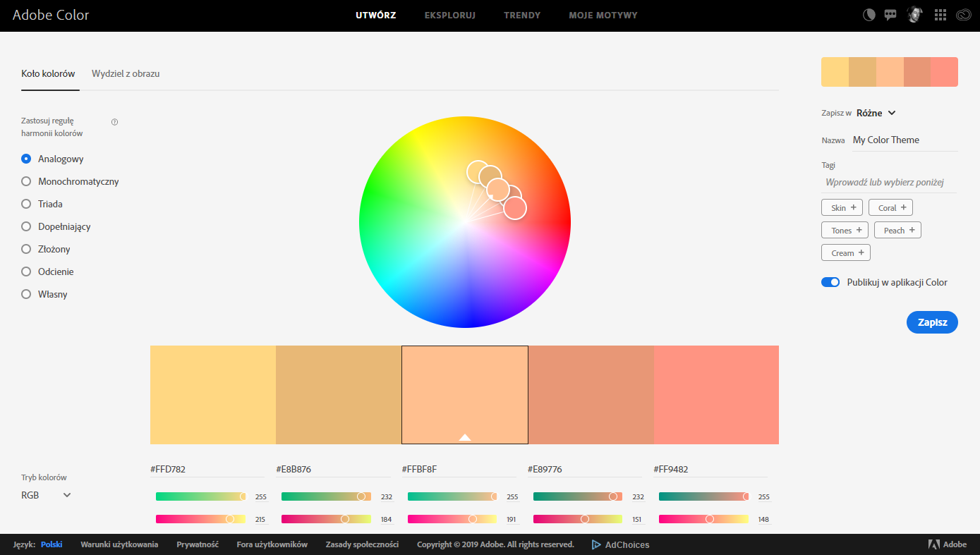Select the Analogowy harmony rule

click(x=26, y=159)
